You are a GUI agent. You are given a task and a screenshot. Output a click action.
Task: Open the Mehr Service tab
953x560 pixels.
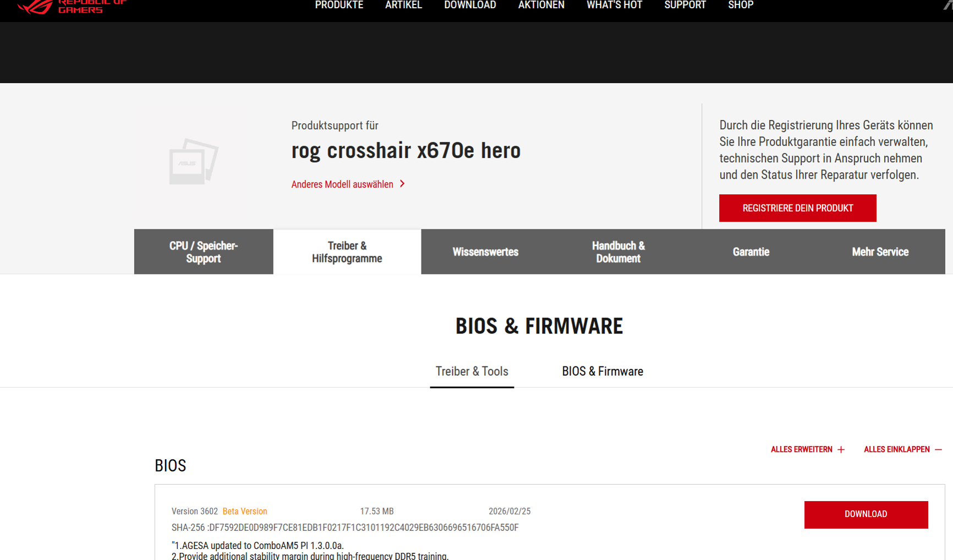click(880, 252)
